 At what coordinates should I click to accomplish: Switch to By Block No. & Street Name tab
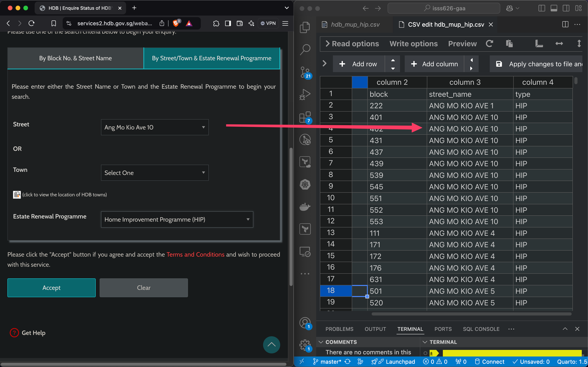pyautogui.click(x=75, y=58)
